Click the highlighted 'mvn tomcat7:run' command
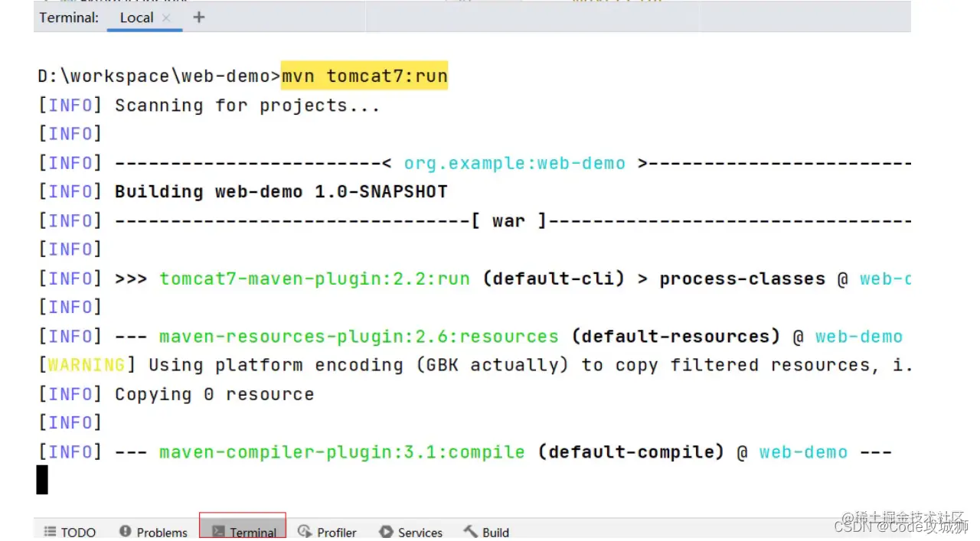Image resolution: width=980 pixels, height=541 pixels. pyautogui.click(x=364, y=77)
